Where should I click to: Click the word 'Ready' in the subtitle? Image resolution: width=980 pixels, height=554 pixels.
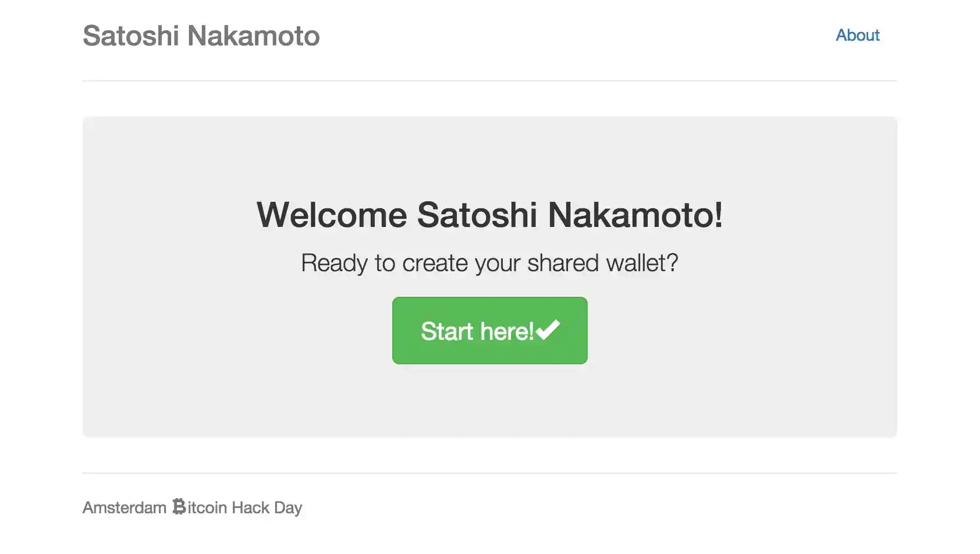334,263
